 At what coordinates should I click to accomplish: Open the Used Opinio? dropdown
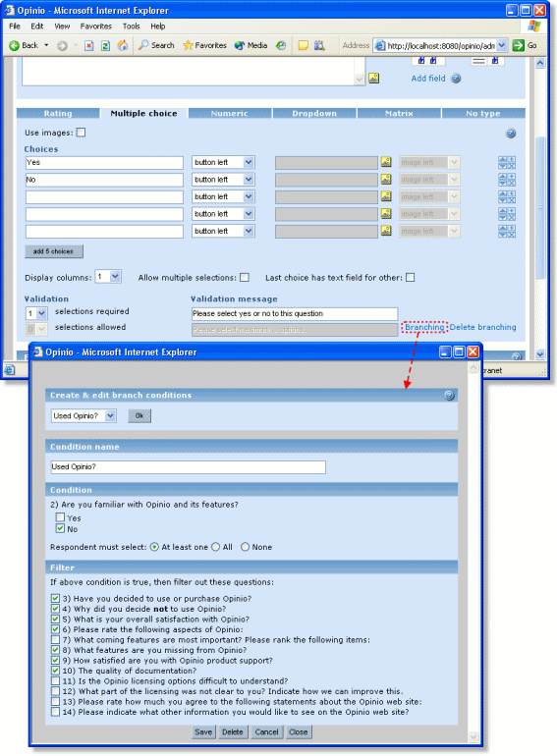pyautogui.click(x=84, y=415)
